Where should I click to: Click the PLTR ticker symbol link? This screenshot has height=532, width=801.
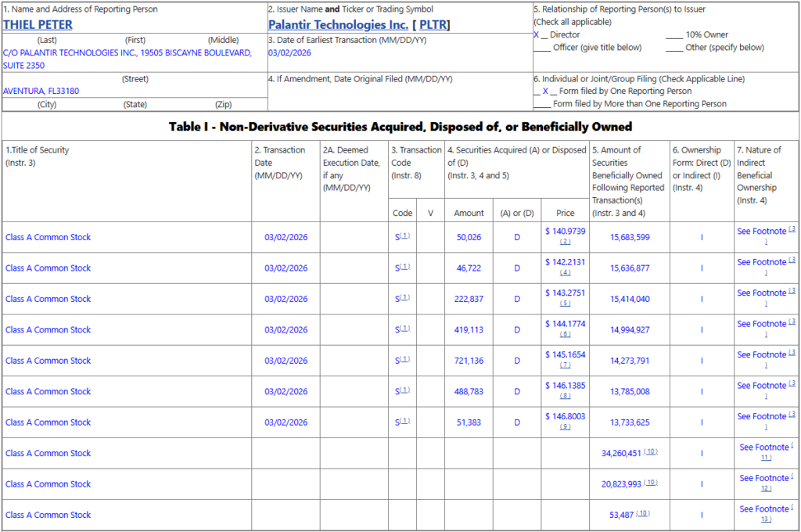click(x=433, y=24)
